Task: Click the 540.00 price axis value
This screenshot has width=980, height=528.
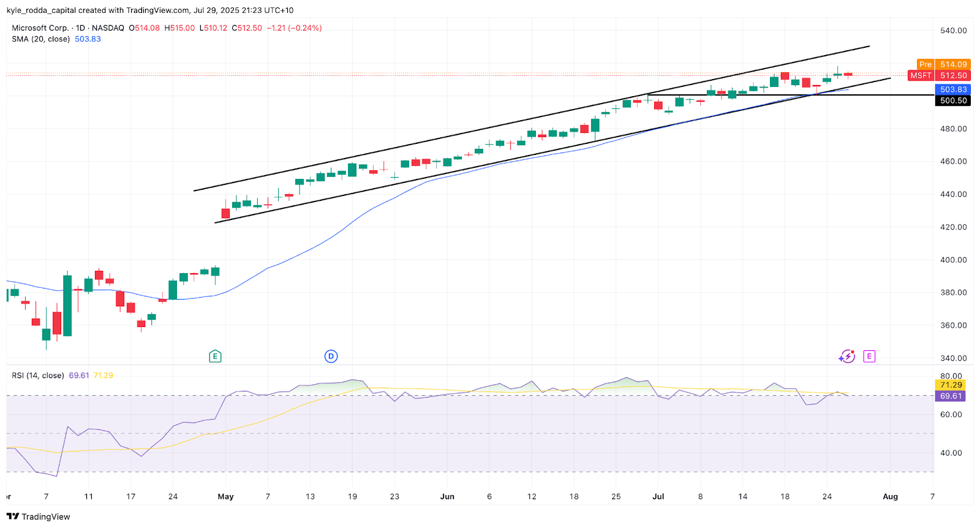Action: coord(954,31)
